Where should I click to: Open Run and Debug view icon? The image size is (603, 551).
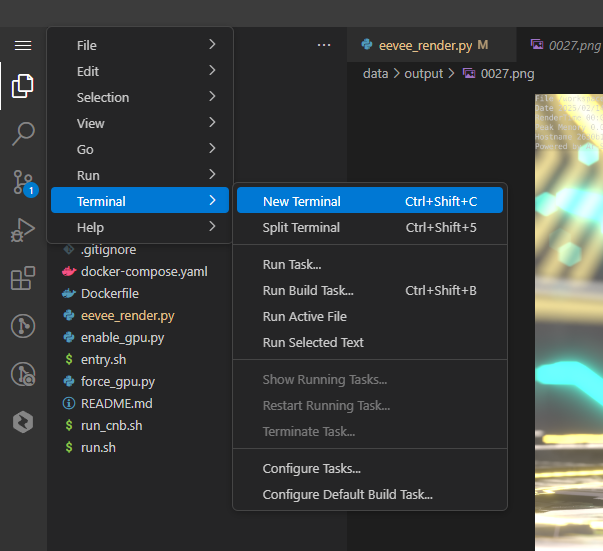click(23, 230)
